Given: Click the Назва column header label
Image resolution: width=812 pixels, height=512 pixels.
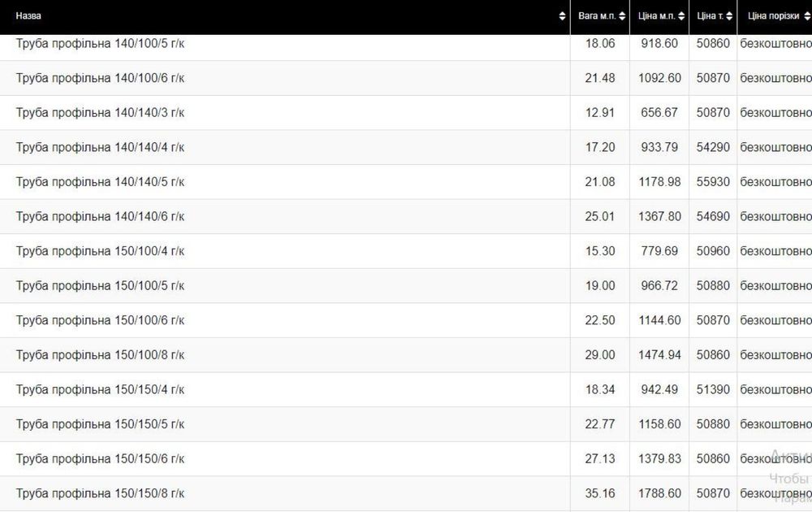Looking at the screenshot, I should (28, 16).
